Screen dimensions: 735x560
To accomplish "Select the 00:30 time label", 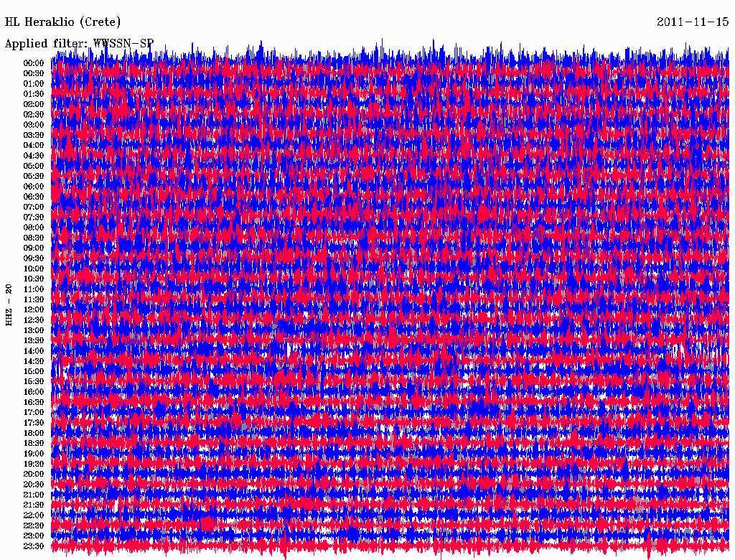I will tap(34, 73).
